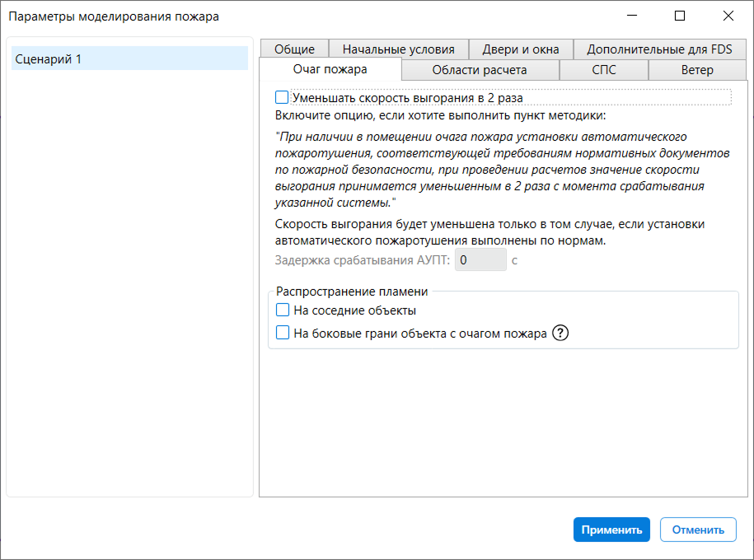Select the 'Двери и окна' tab

pyautogui.click(x=521, y=49)
